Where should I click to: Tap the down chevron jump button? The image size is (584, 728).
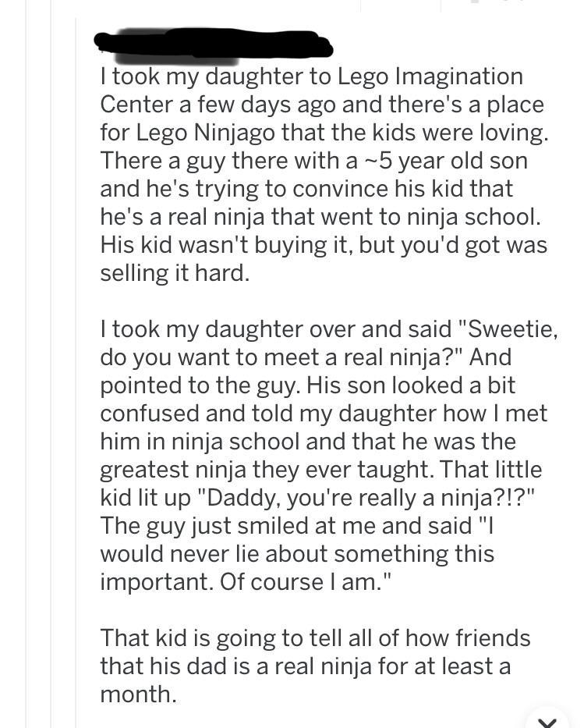coord(547,719)
